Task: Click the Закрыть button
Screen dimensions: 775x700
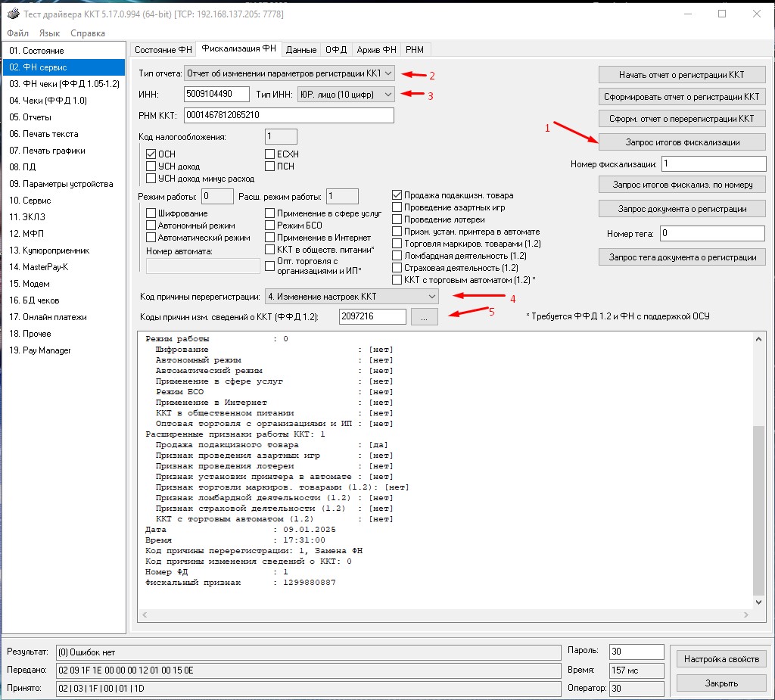Action: coord(721,683)
